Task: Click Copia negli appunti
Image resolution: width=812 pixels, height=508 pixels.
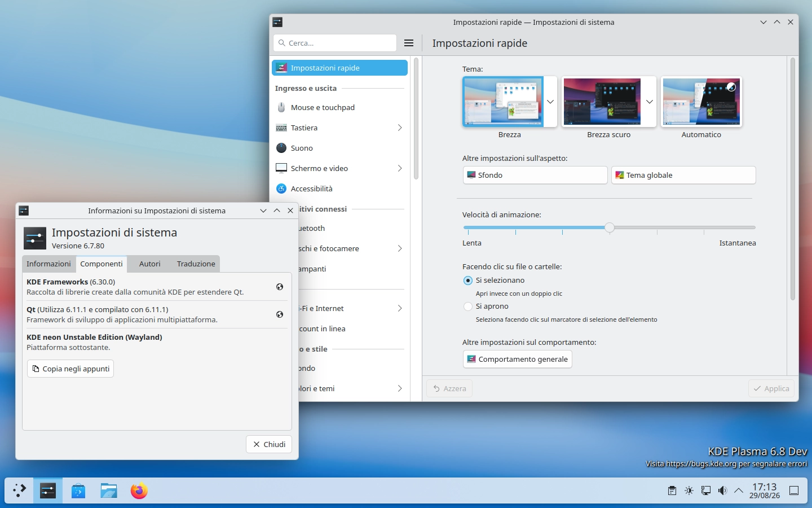Action: tap(70, 369)
